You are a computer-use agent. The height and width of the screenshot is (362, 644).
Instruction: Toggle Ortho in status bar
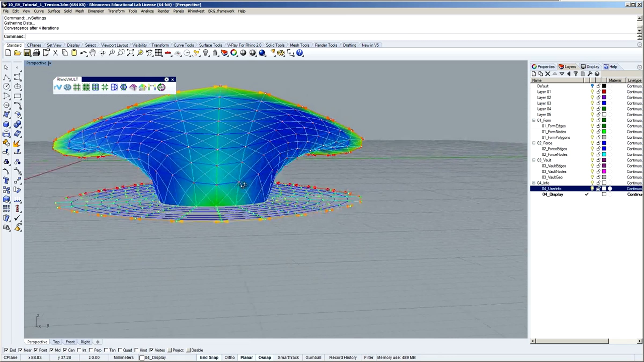229,357
